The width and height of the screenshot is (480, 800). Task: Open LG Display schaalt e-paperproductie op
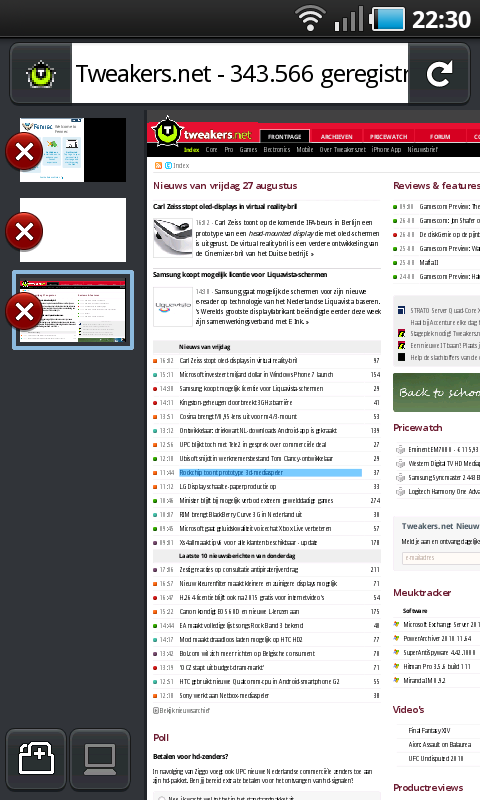[228, 486]
